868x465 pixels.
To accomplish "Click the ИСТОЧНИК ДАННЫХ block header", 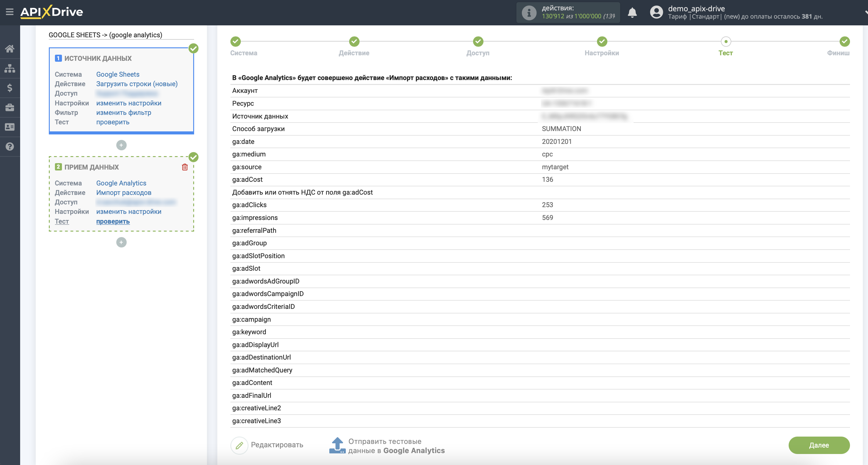I will click(98, 58).
